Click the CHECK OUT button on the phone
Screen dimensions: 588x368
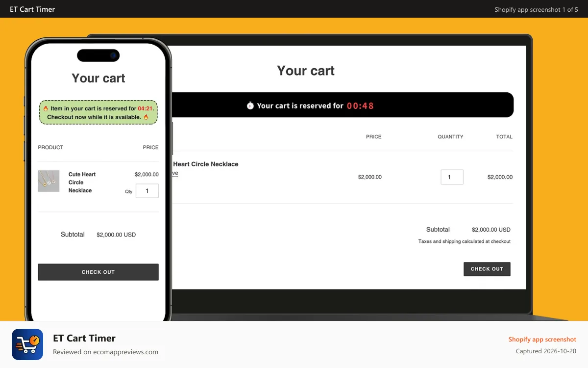pos(98,272)
